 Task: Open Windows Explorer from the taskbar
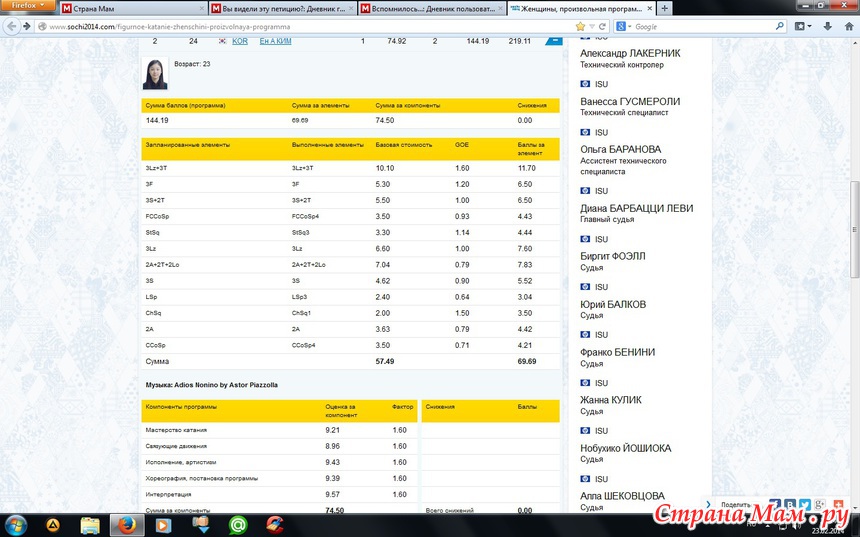[90, 525]
